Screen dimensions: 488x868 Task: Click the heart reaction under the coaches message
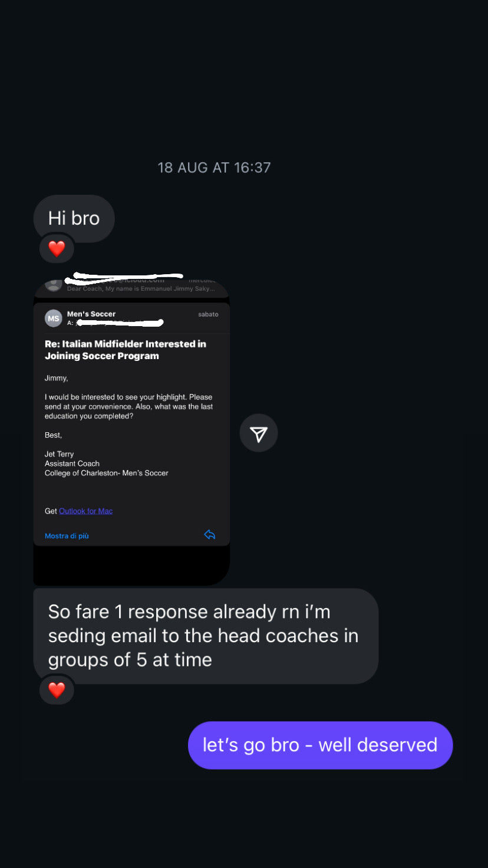tap(57, 689)
